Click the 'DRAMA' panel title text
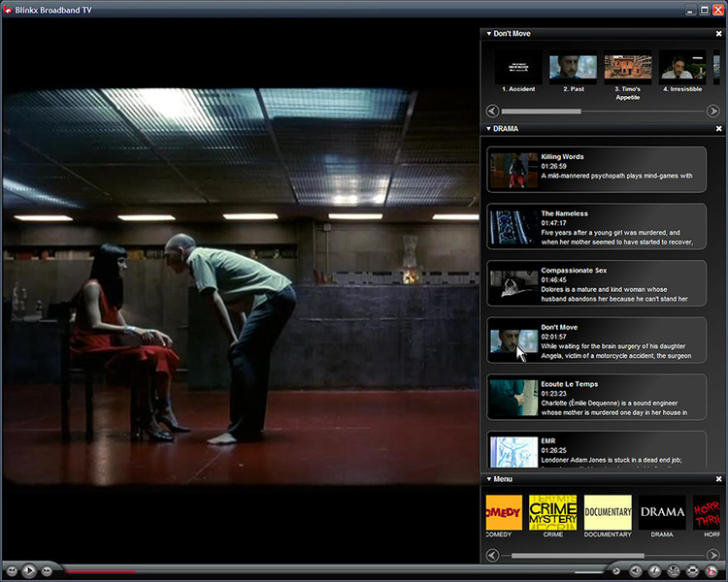728x582 pixels. click(x=506, y=129)
